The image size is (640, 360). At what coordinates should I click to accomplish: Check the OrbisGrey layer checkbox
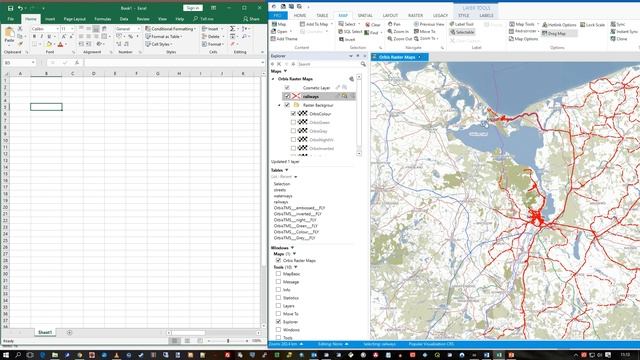pyautogui.click(x=293, y=131)
